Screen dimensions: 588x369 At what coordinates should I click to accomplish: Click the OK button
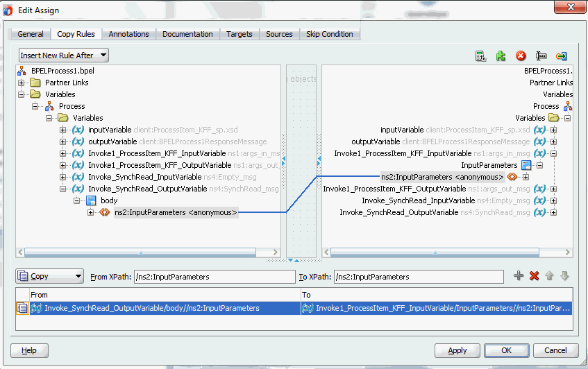(506, 350)
